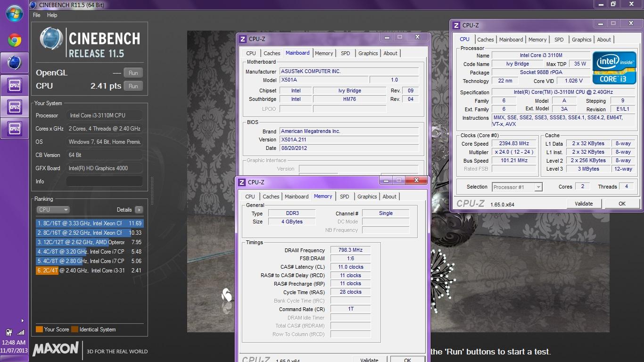The image size is (644, 362).
Task: Click OK in right CPU-Z window
Action: [622, 204]
